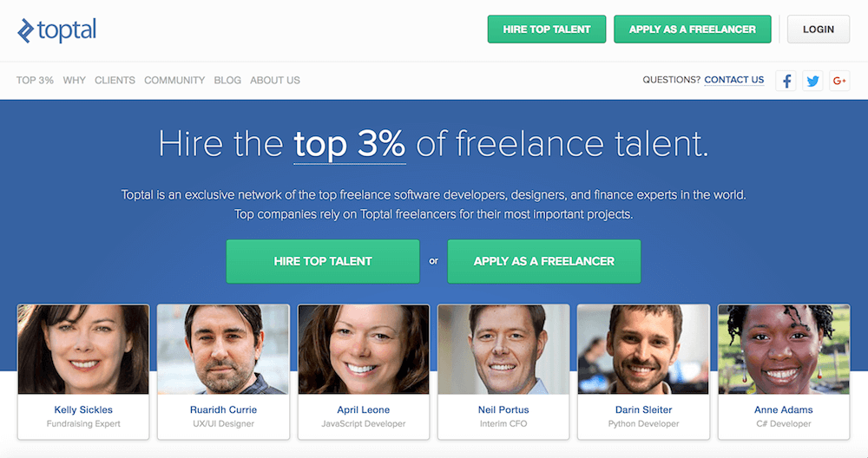
Task: Open the Blog navigation link
Action: tap(227, 80)
